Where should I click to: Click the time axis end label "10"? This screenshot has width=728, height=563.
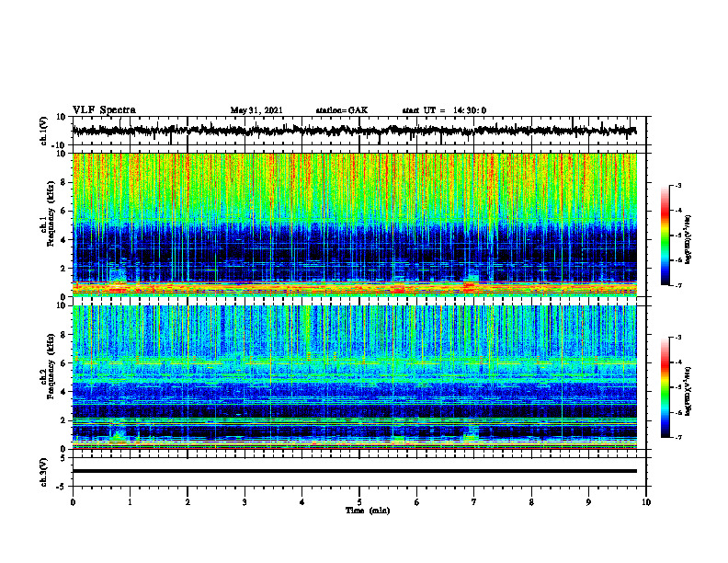pyautogui.click(x=646, y=502)
